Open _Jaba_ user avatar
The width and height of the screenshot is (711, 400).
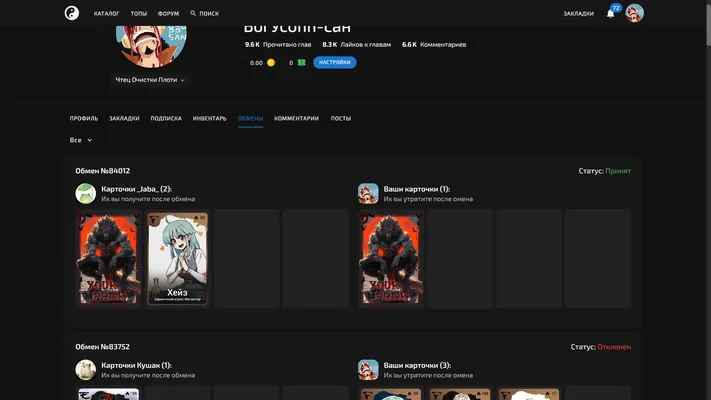(85, 193)
